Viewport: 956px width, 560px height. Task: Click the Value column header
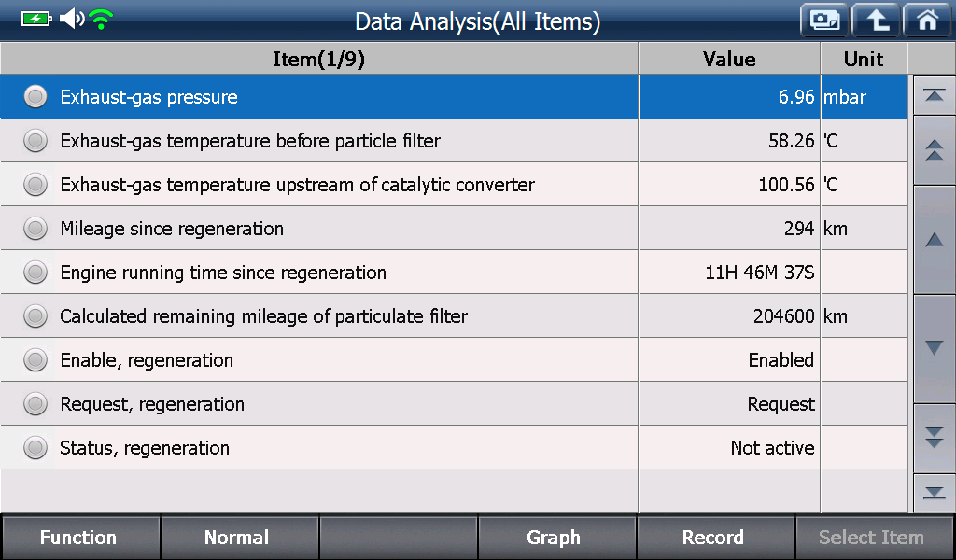(729, 59)
